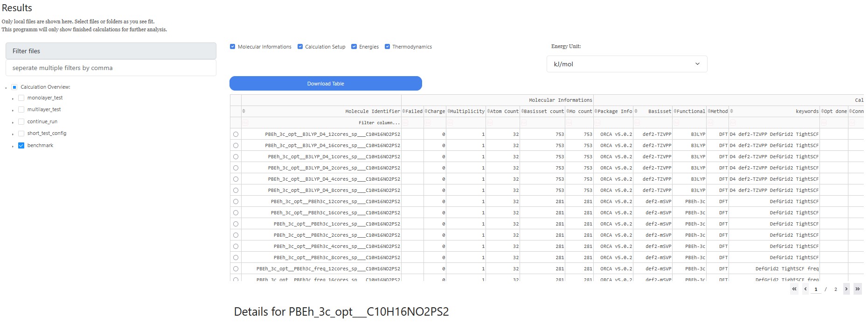Sort table by Basisset column
The height and width of the screenshot is (325, 868).
click(636, 111)
